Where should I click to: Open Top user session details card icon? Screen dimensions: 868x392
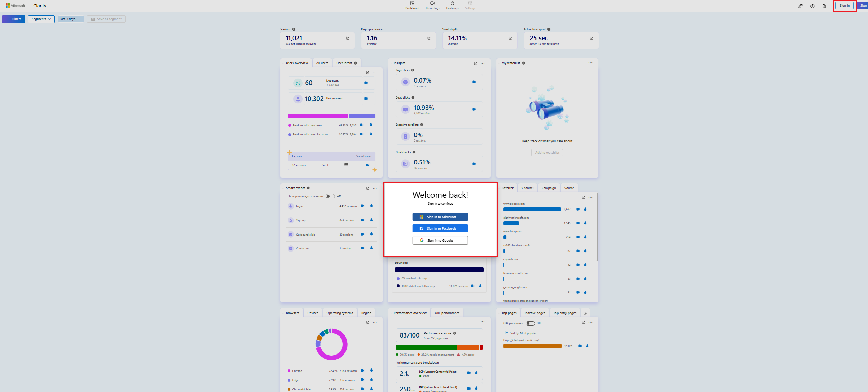click(368, 165)
